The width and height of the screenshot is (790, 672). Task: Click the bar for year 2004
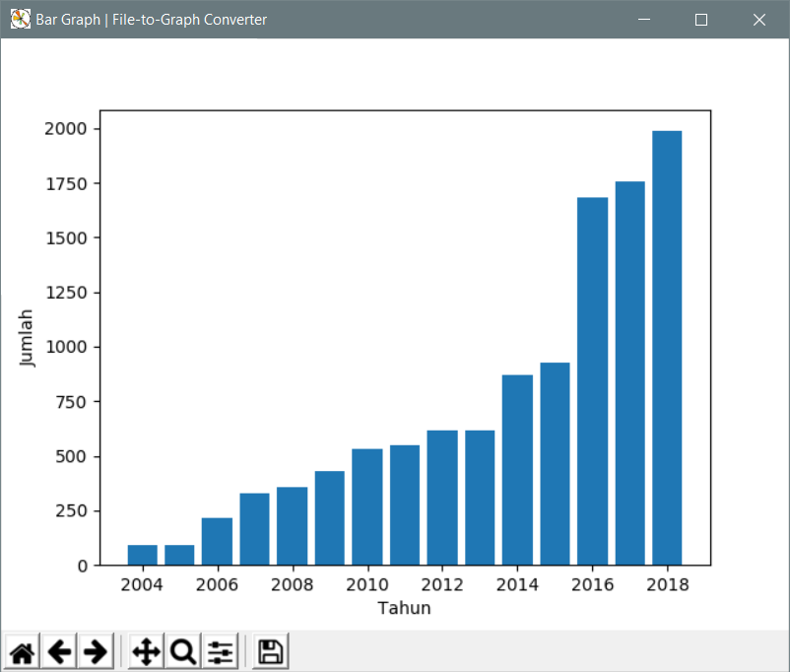[143, 555]
